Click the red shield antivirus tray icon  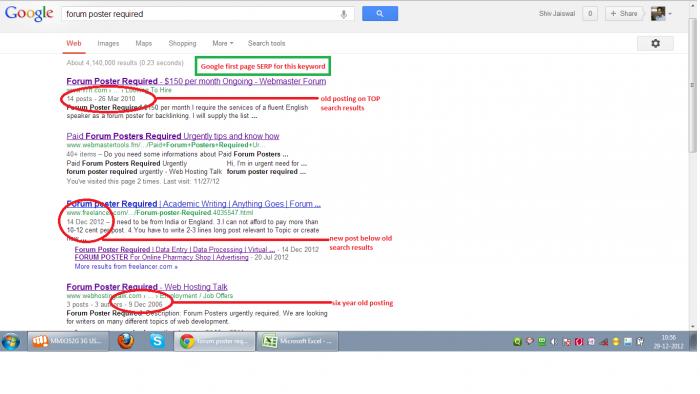579,342
